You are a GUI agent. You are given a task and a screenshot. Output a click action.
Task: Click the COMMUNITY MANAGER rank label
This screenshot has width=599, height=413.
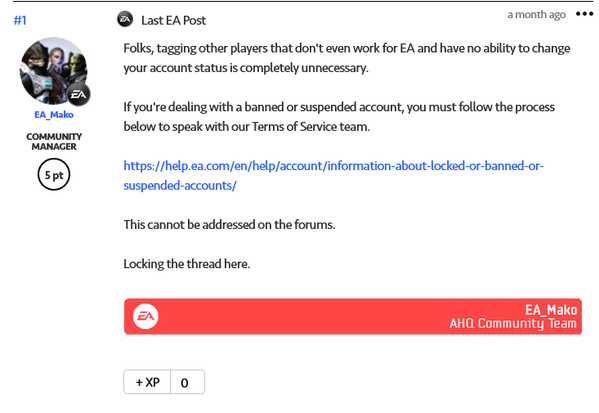(54, 141)
